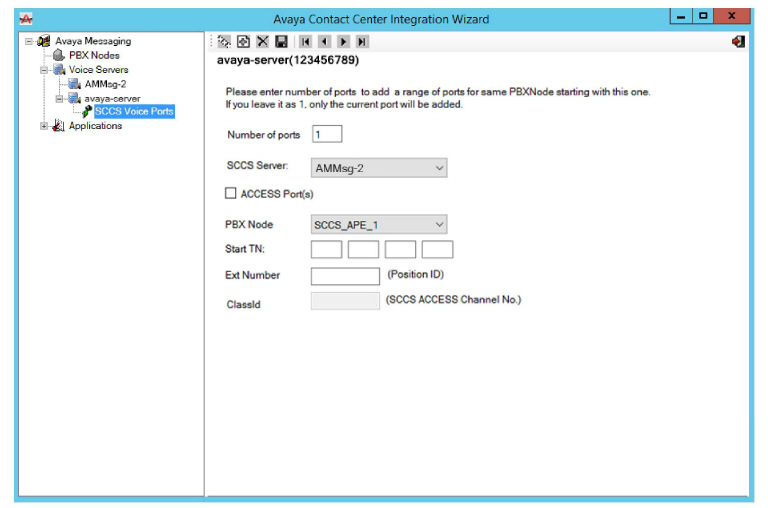Go to the next record arrow

343,42
